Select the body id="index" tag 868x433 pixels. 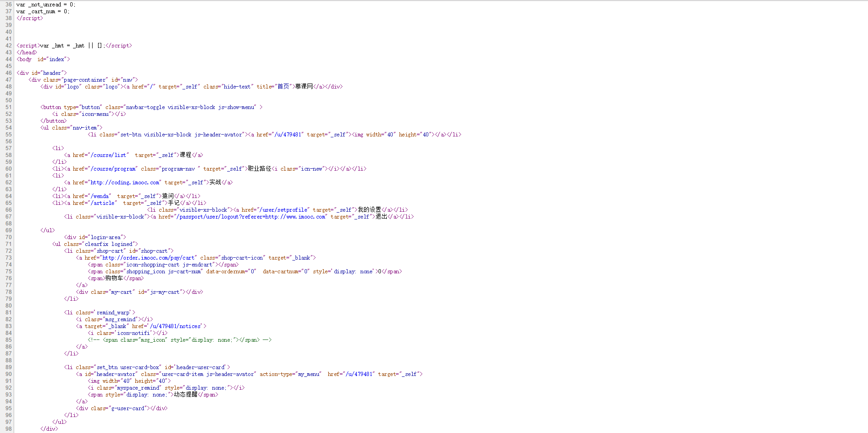click(x=43, y=59)
